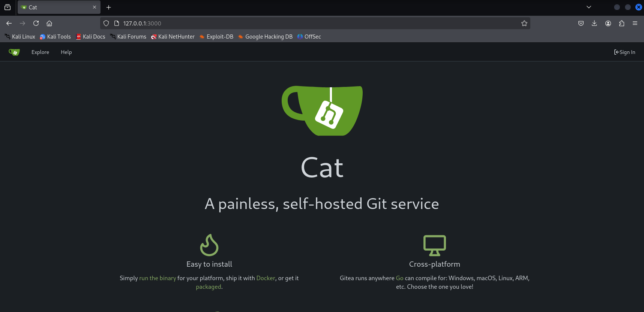The height and width of the screenshot is (312, 644).
Task: Go to the browser home page
Action: [x=49, y=23]
